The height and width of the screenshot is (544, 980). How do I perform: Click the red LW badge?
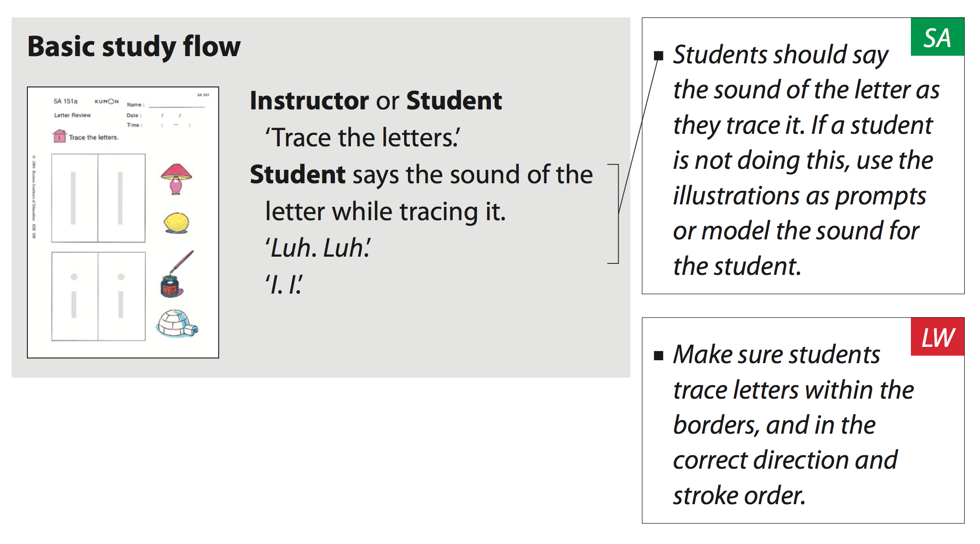(937, 337)
